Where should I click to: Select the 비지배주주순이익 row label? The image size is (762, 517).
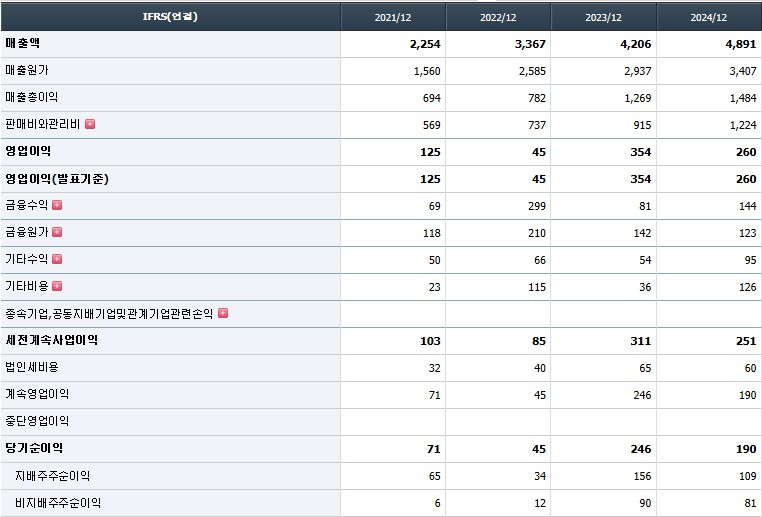[x=58, y=503]
